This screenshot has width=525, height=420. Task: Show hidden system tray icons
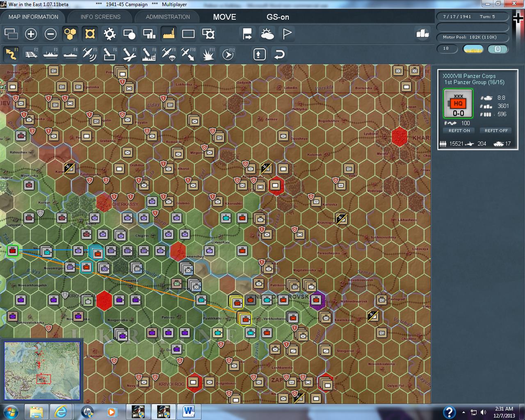463,412
